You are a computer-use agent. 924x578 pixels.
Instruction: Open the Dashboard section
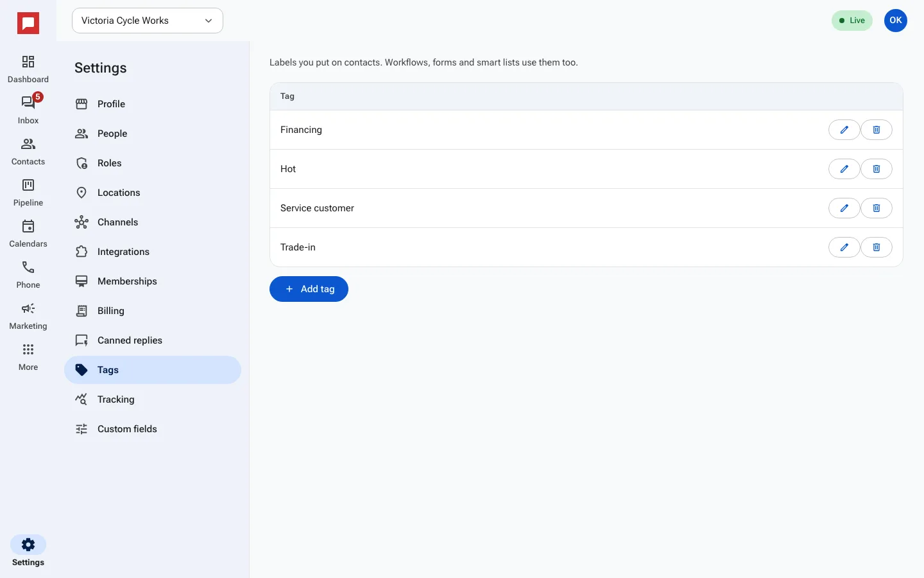28,69
